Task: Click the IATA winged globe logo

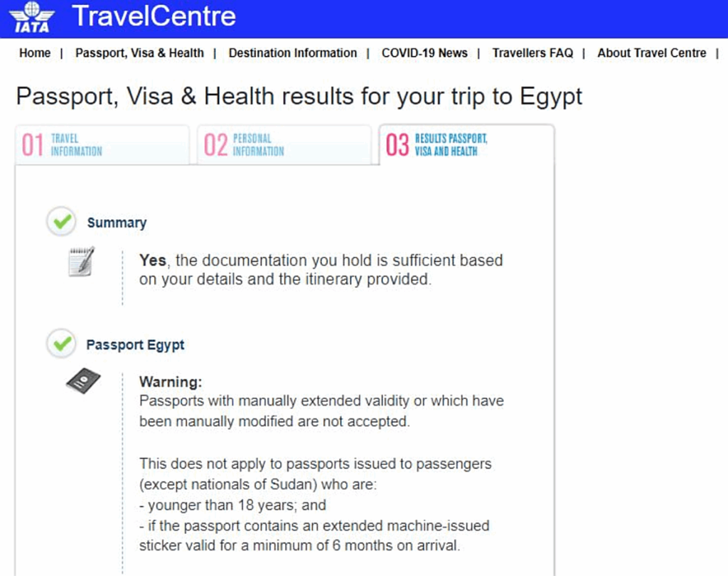Action: click(32, 18)
